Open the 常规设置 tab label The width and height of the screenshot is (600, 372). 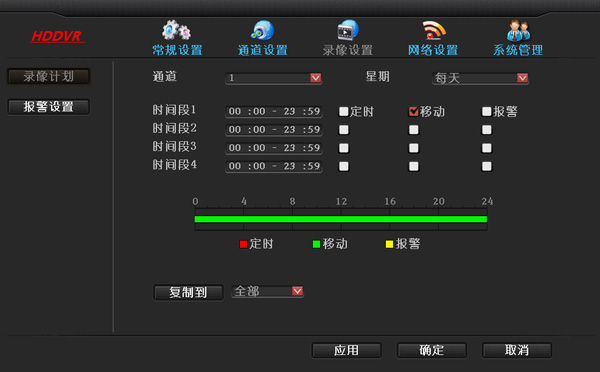point(177,50)
